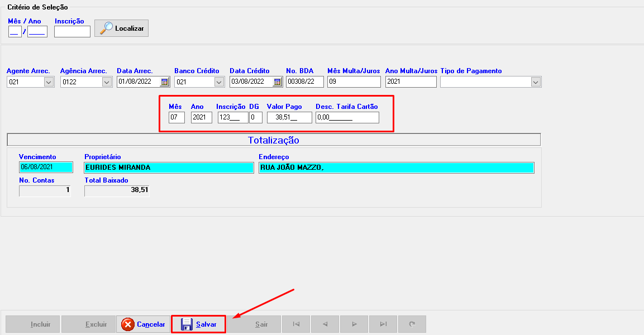Go to the next record
644x335 pixels.
[354, 324]
